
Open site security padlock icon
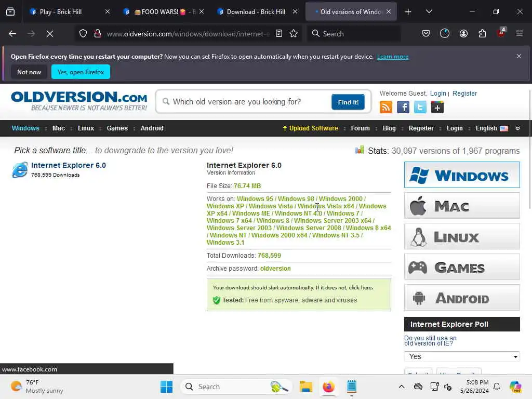(98, 34)
